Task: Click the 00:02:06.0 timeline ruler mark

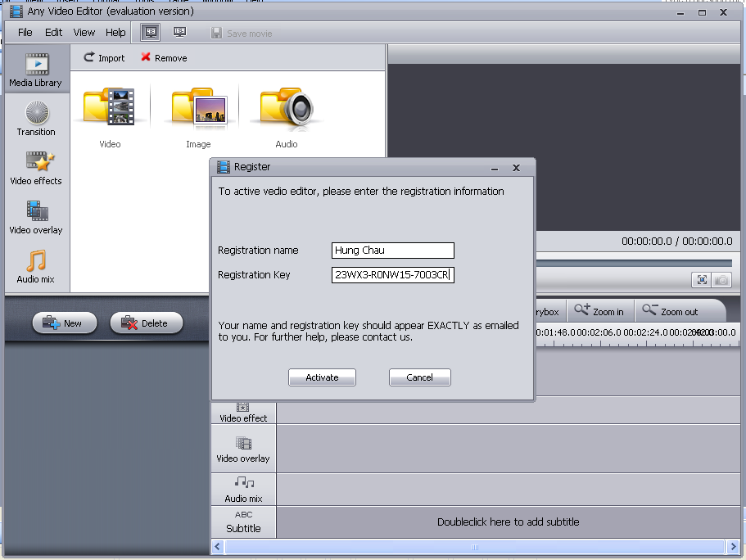Action: 599,332
